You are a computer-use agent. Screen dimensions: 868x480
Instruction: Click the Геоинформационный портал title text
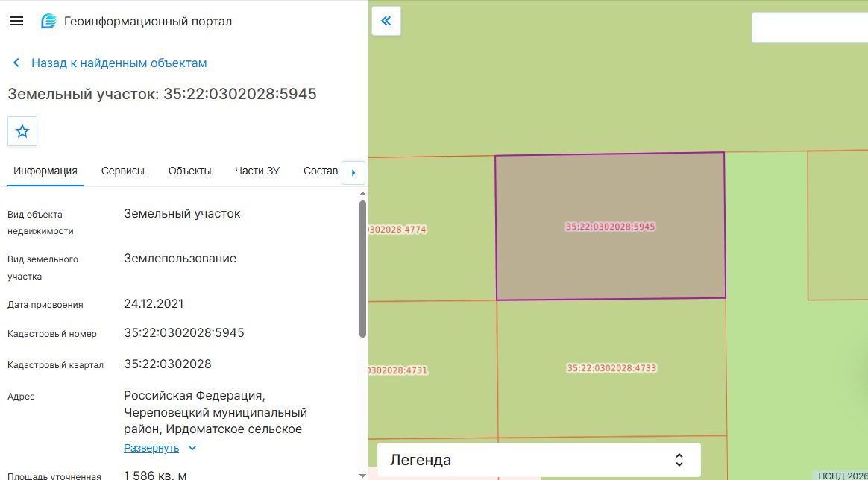(x=148, y=22)
